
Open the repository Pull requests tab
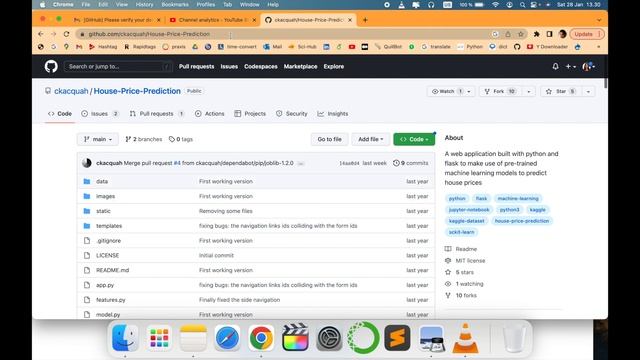pyautogui.click(x=157, y=114)
